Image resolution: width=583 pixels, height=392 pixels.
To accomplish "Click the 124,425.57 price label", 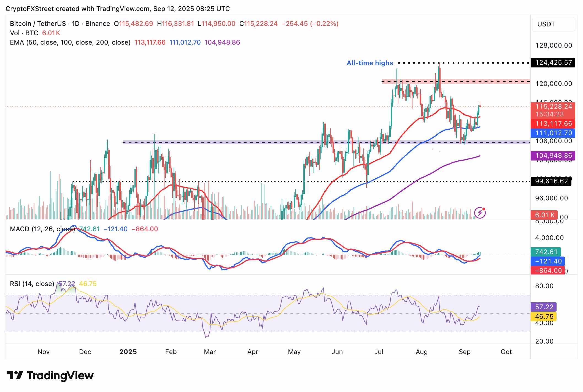I will 553,63.
